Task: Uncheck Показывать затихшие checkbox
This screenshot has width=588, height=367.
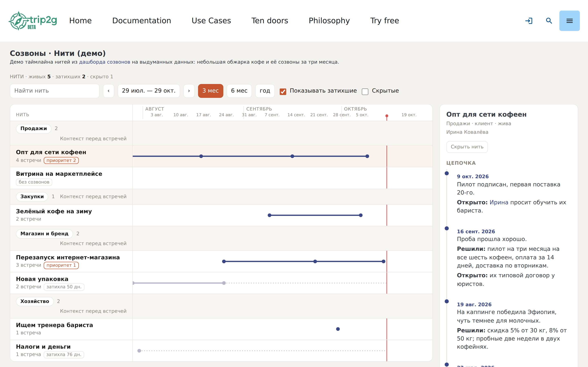Action: pyautogui.click(x=283, y=92)
